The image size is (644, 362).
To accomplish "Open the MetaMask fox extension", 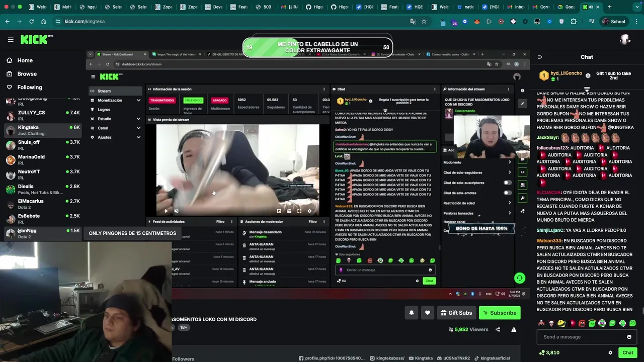I will [x=476, y=22].
